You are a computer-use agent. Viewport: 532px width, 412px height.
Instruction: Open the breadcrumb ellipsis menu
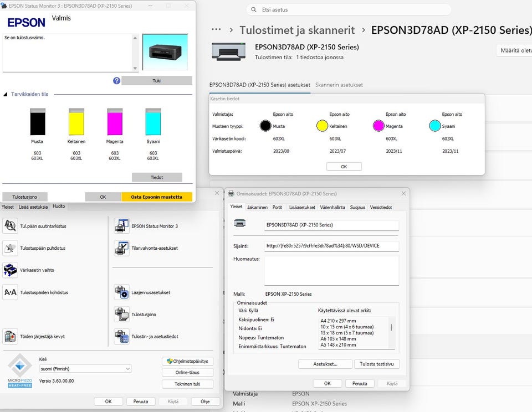click(x=216, y=30)
